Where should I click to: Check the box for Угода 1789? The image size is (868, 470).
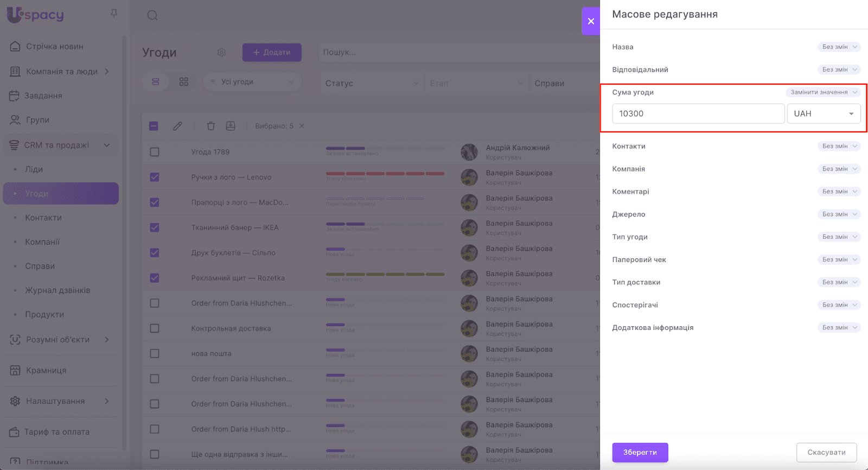coord(155,152)
